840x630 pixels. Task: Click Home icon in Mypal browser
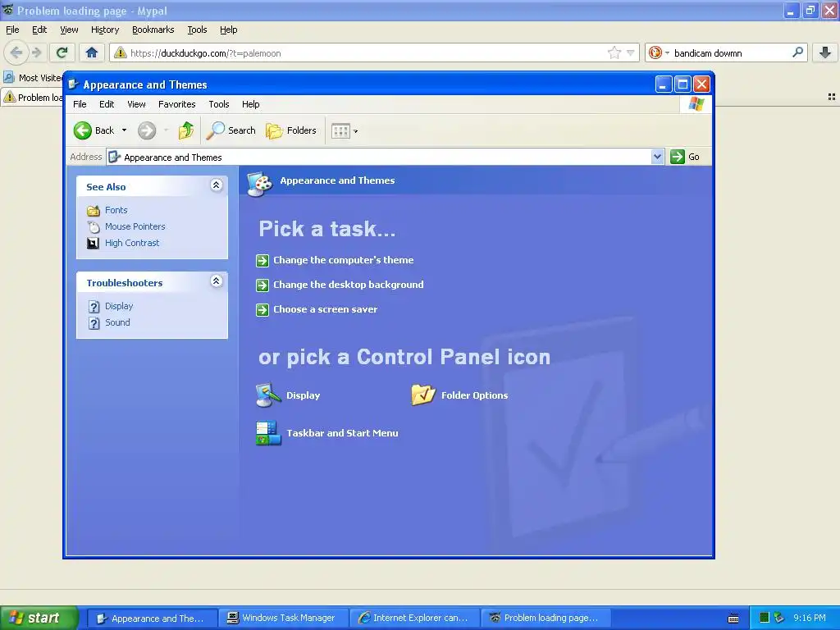92,52
